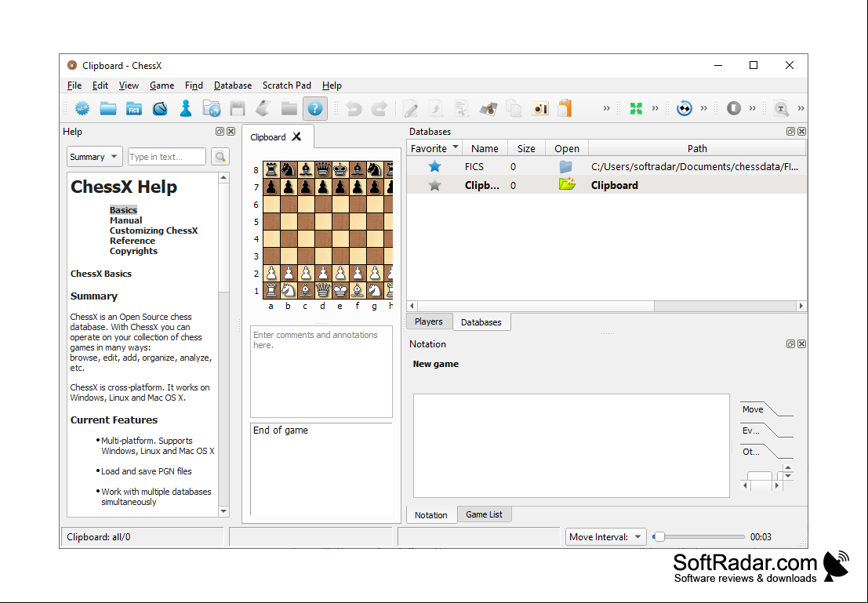Select the Move side tab in the Notation panel
Viewport: 868px width, 603px height.
pos(753,409)
